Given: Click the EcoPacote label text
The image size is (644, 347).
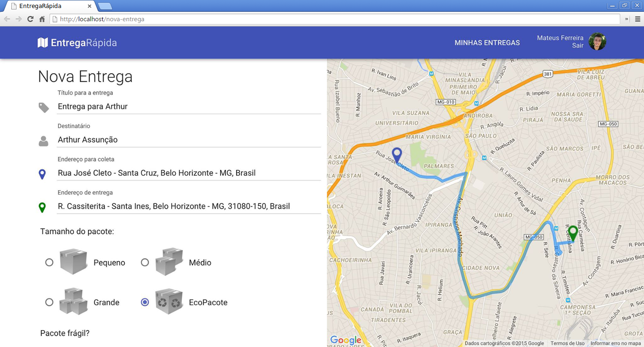Looking at the screenshot, I should 208,302.
